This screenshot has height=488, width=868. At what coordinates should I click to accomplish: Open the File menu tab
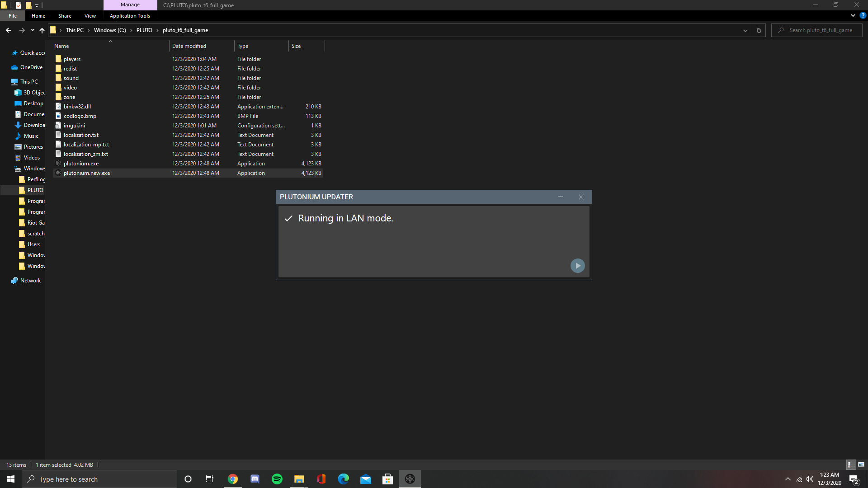coord(13,16)
